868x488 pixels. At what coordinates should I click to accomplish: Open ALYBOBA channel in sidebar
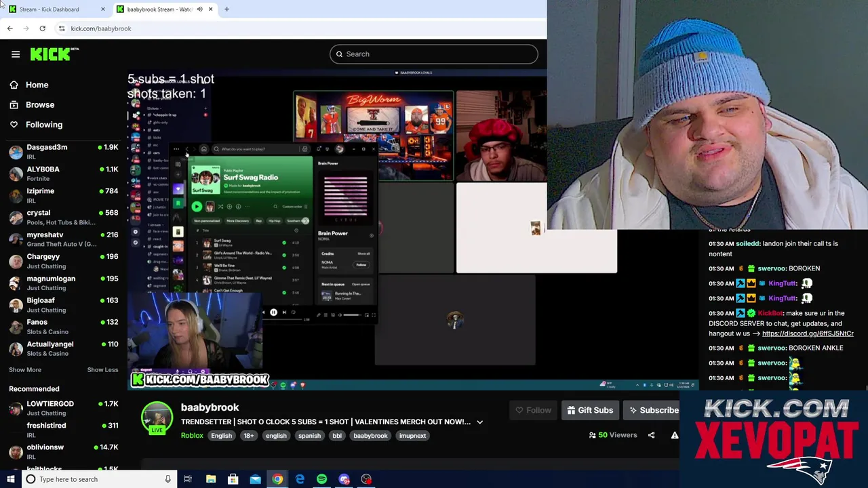64,174
